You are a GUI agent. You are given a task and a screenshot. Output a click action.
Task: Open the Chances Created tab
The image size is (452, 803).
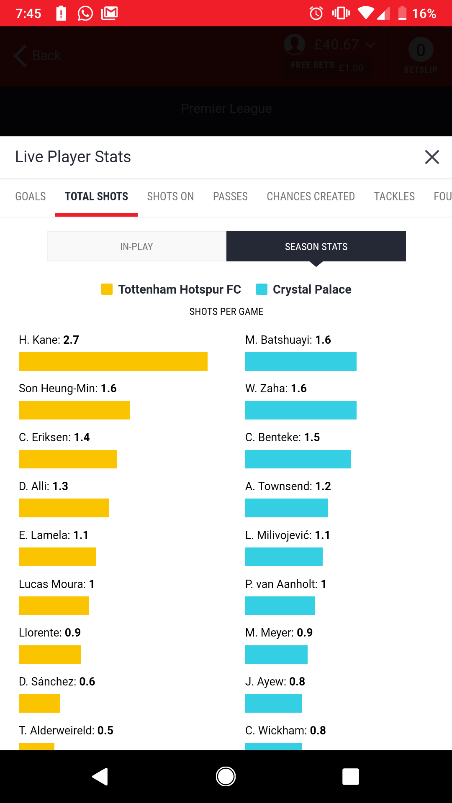pos(311,196)
